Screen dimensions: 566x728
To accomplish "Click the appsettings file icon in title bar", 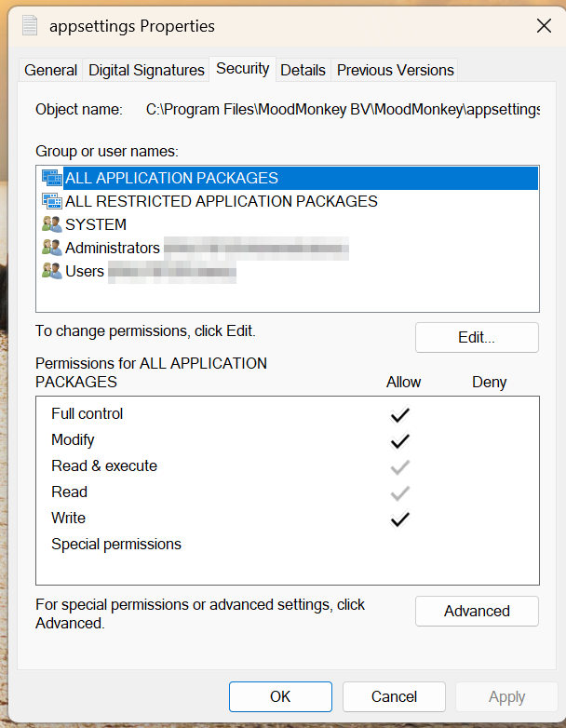I will pos(30,25).
